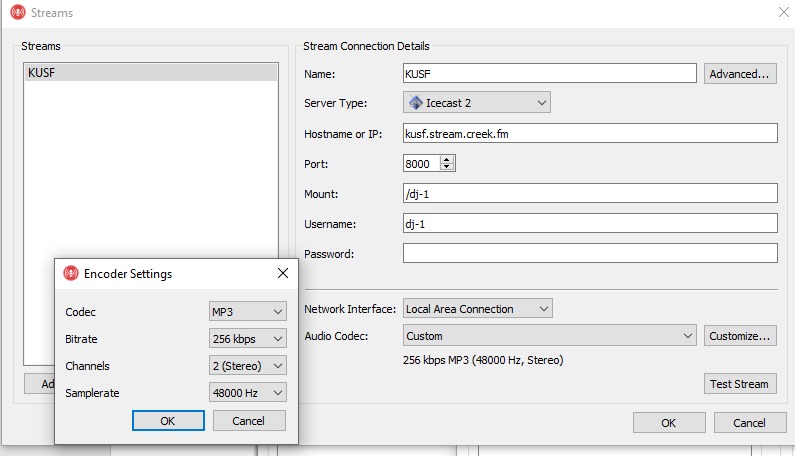Open the Audio Codec dropdown showing Custom

click(550, 336)
